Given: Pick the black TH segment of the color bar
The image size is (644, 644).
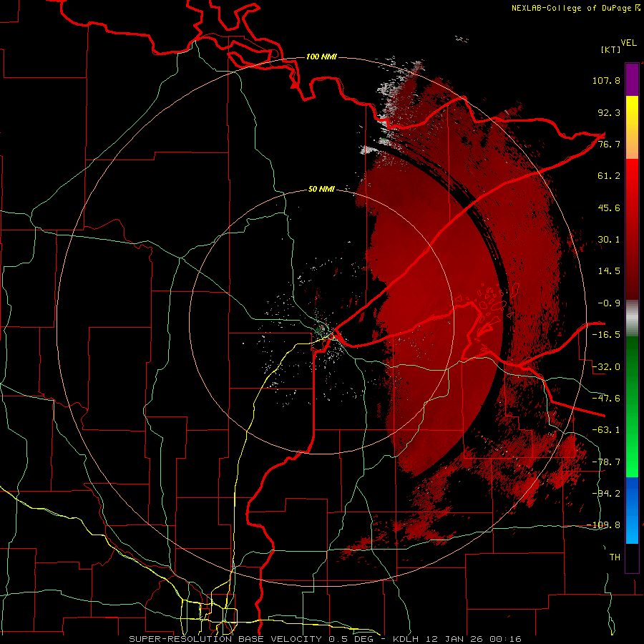Looking at the screenshot, I should [x=632, y=557].
